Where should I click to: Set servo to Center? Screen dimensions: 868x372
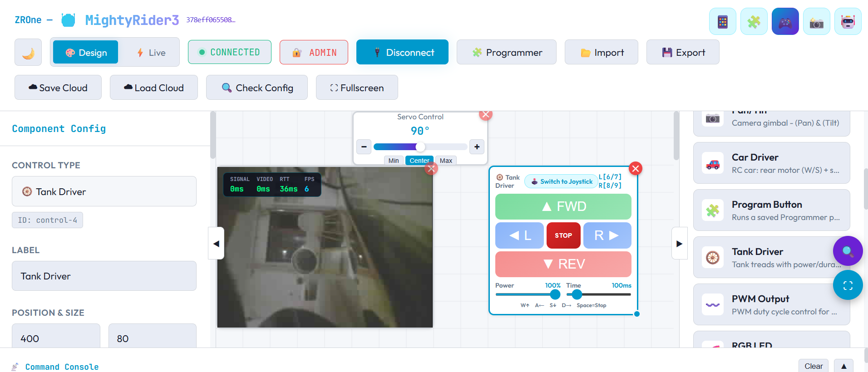click(419, 161)
